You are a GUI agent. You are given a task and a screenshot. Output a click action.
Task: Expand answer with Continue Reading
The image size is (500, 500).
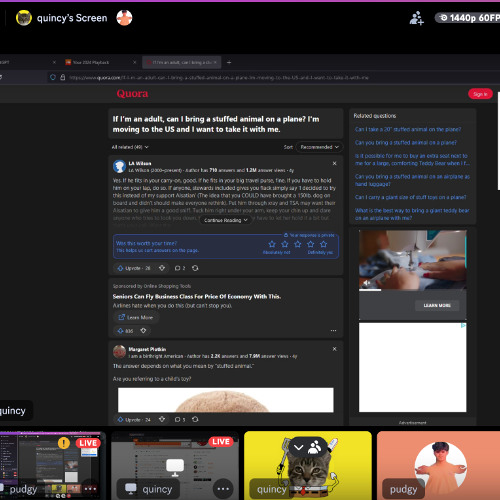pyautogui.click(x=226, y=220)
